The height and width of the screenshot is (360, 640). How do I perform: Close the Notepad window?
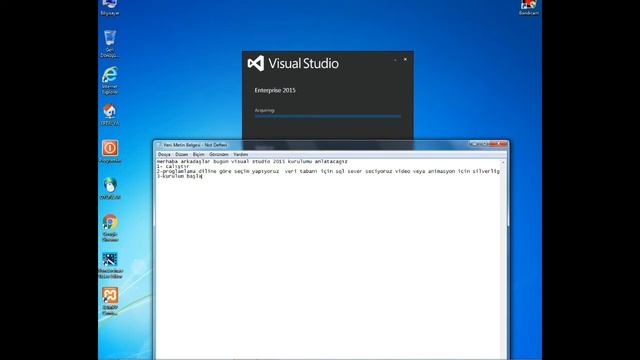(x=498, y=144)
